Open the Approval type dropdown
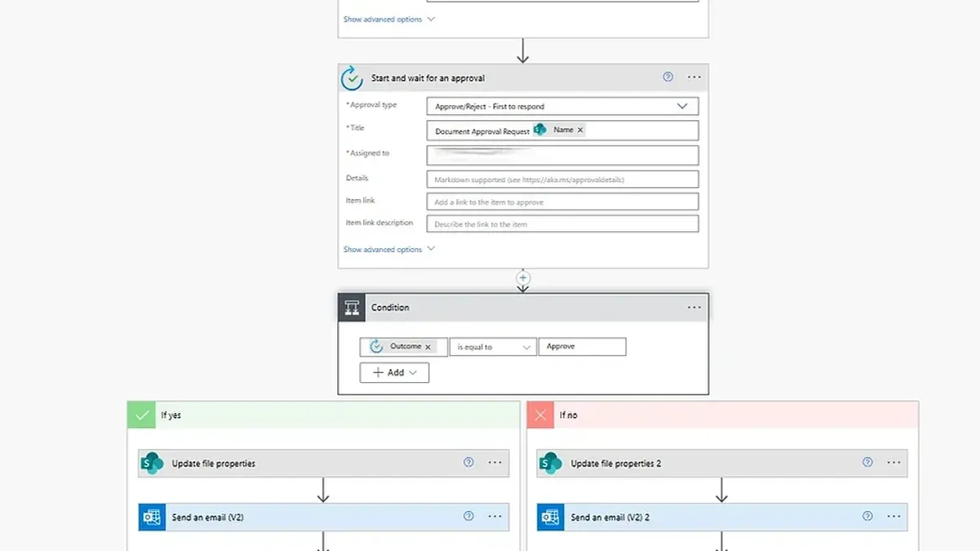This screenshot has width=980, height=551. [x=563, y=106]
